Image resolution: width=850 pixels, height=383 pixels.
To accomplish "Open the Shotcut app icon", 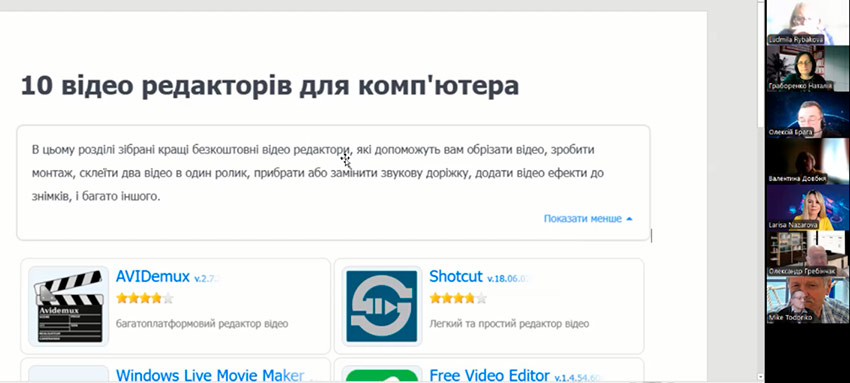I will [382, 306].
